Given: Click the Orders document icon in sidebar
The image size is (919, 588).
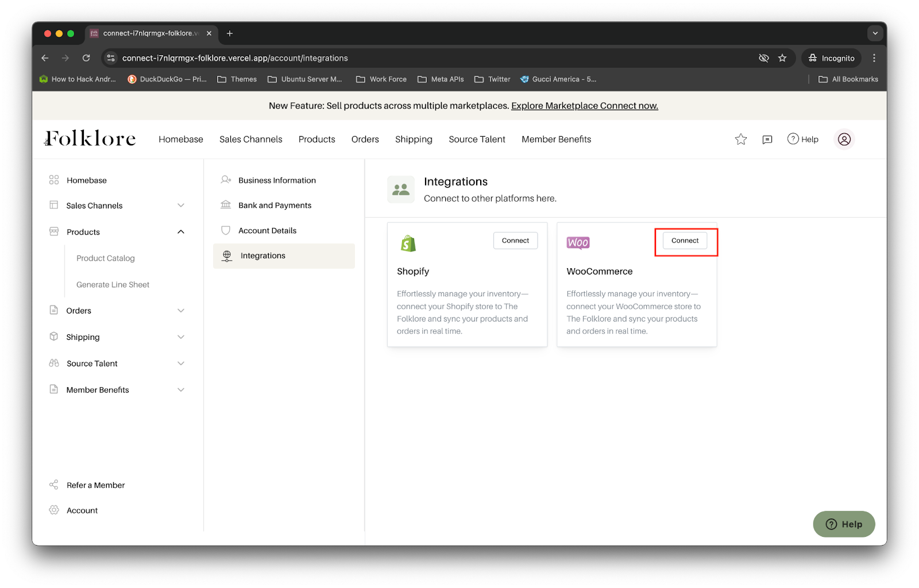Looking at the screenshot, I should [x=54, y=310].
